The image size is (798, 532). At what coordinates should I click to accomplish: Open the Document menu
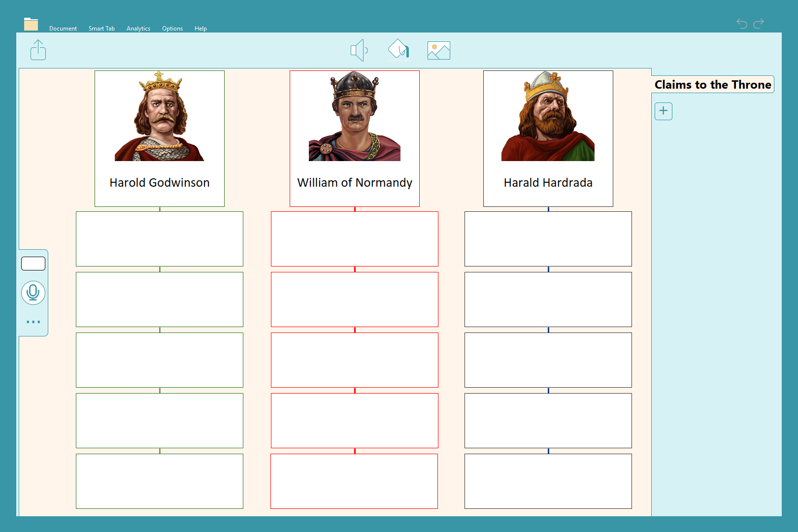63,29
